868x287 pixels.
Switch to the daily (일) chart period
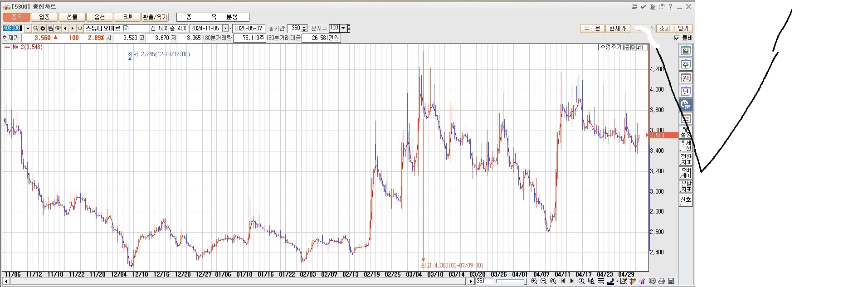[x=686, y=51]
